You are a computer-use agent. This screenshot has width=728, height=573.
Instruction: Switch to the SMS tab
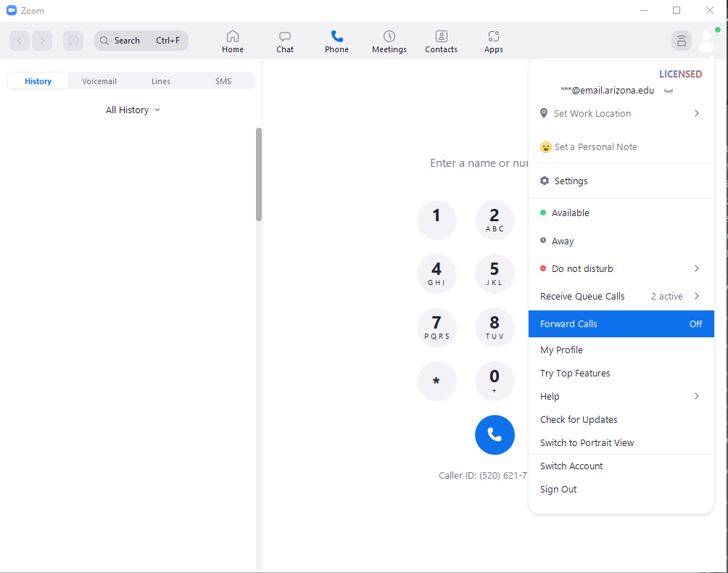click(x=223, y=81)
